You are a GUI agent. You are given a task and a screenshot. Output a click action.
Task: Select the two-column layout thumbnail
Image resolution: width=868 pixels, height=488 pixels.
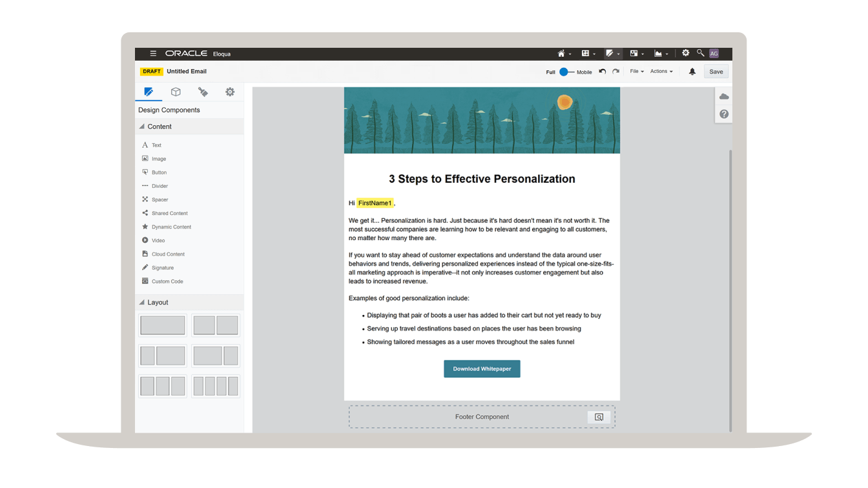point(215,325)
